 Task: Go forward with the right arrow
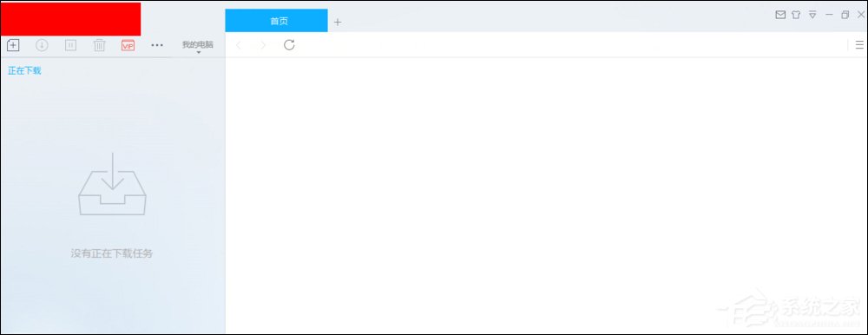tap(263, 45)
